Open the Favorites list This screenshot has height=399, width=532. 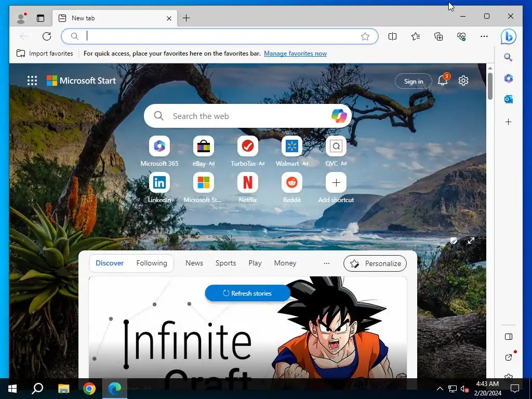[x=415, y=36]
